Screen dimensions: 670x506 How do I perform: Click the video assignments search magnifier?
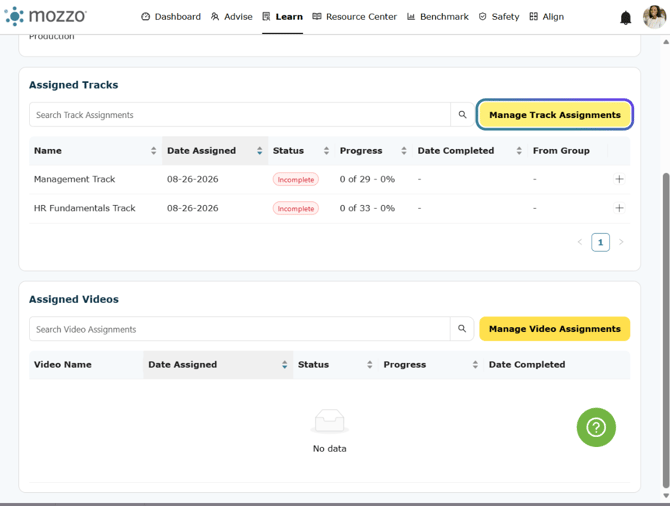point(462,329)
